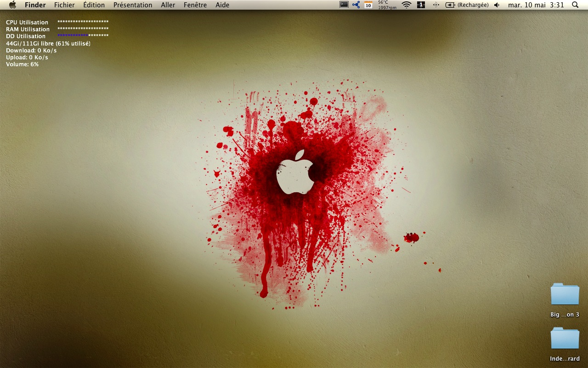Click the terminal icon in menu bar
Viewport: 588px width, 368px height.
pos(344,5)
